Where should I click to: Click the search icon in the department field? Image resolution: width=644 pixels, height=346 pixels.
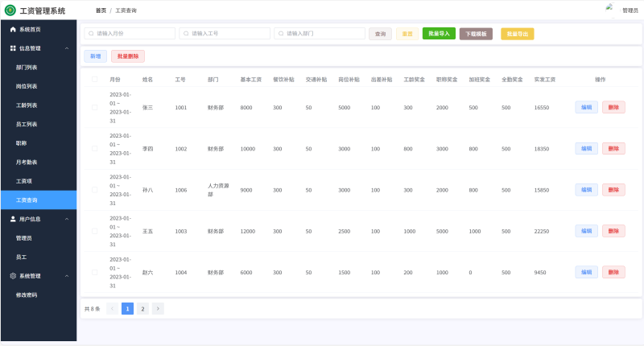281,34
